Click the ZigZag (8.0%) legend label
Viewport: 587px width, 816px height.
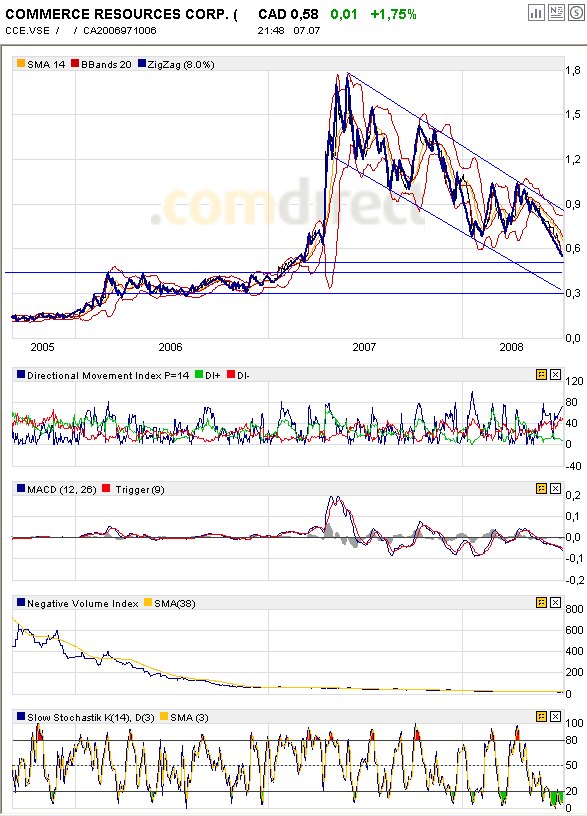181,64
